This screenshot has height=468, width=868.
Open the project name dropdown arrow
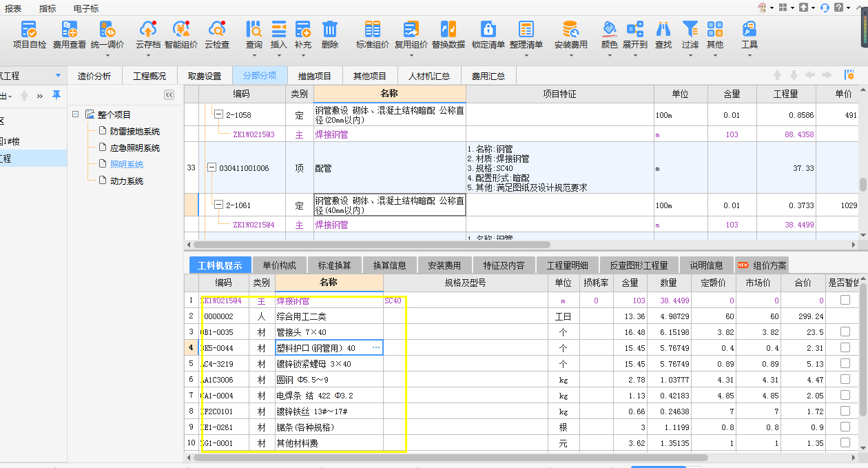coord(58,76)
